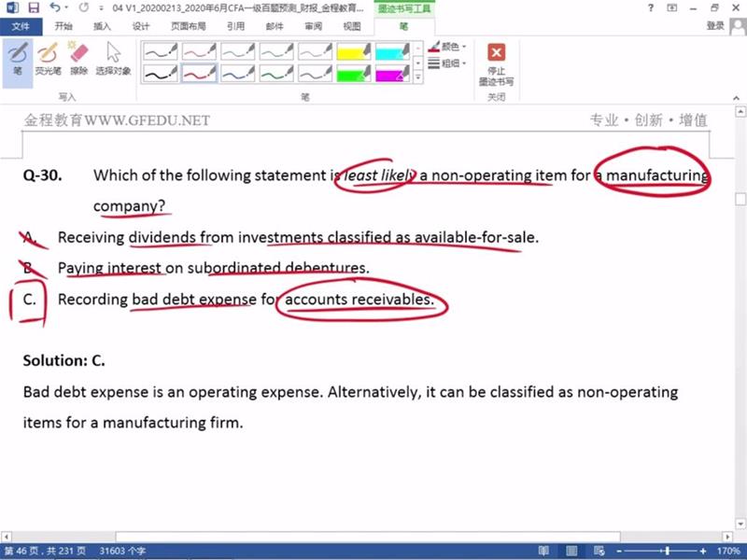Click Stop Inking (停止墨迹书写) button
The width and height of the screenshot is (747, 560).
click(x=496, y=63)
